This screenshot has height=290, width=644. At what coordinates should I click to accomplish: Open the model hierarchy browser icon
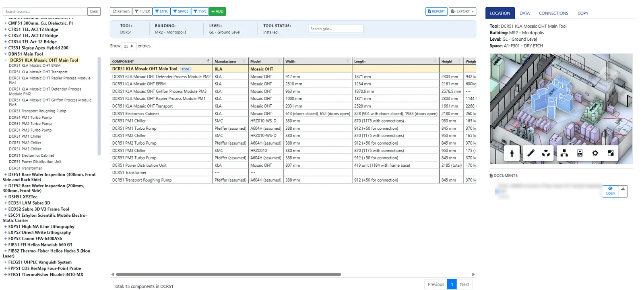tap(564, 153)
